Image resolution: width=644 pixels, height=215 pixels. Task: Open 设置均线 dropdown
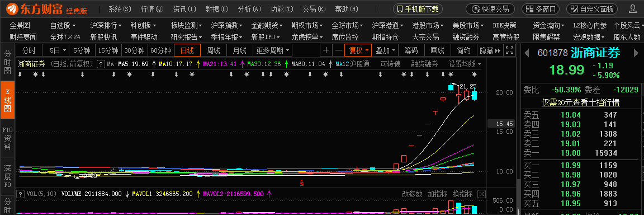click(465, 64)
